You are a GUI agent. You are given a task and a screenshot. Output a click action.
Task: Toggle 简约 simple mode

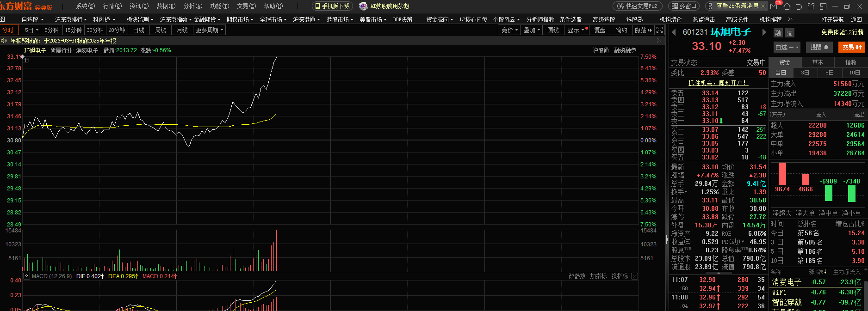click(622, 30)
